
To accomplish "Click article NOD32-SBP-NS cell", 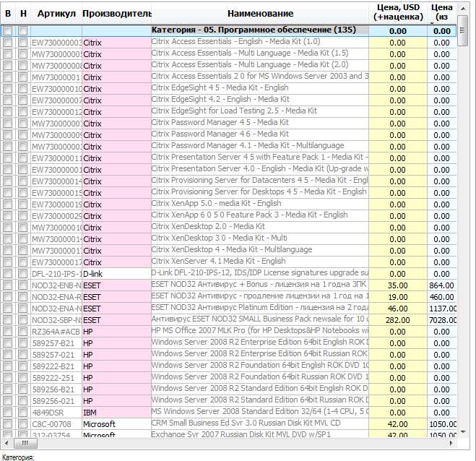I will [56, 320].
